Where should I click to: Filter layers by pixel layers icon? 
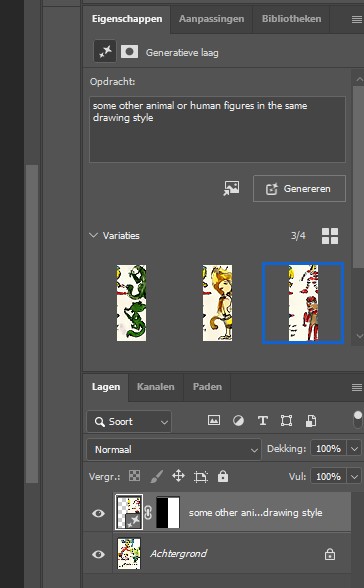(214, 420)
